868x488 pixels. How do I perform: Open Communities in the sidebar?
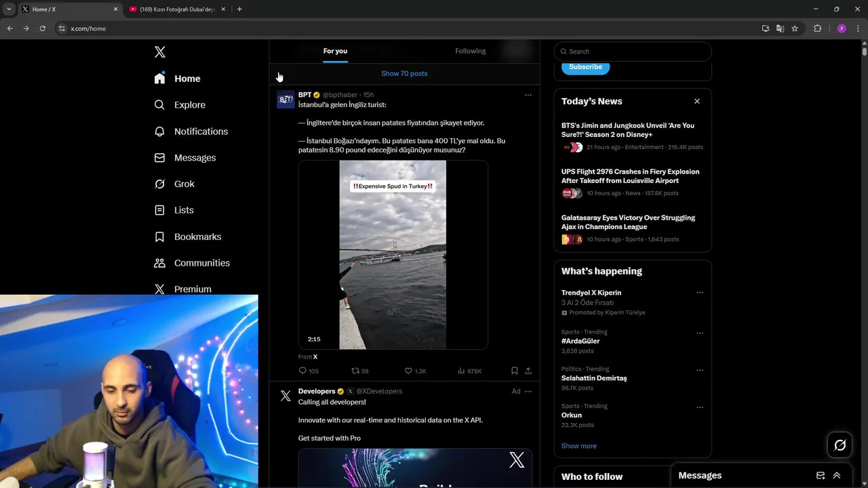[192, 263]
